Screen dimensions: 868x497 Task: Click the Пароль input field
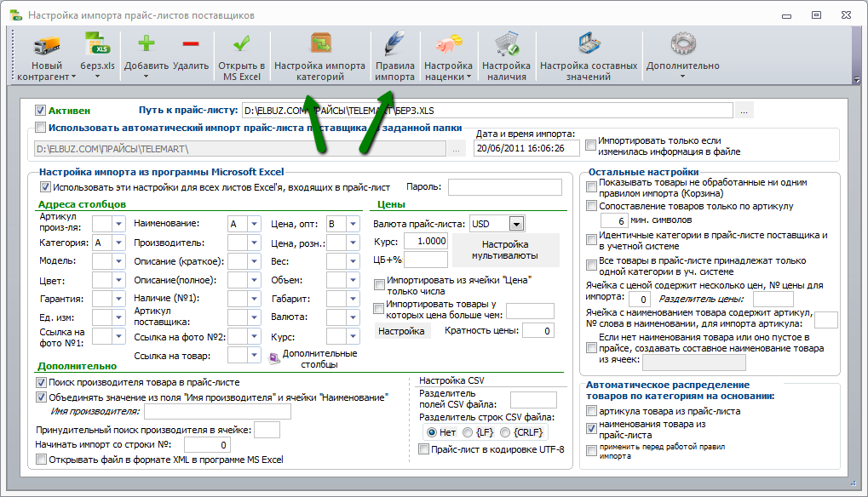pyautogui.click(x=505, y=187)
